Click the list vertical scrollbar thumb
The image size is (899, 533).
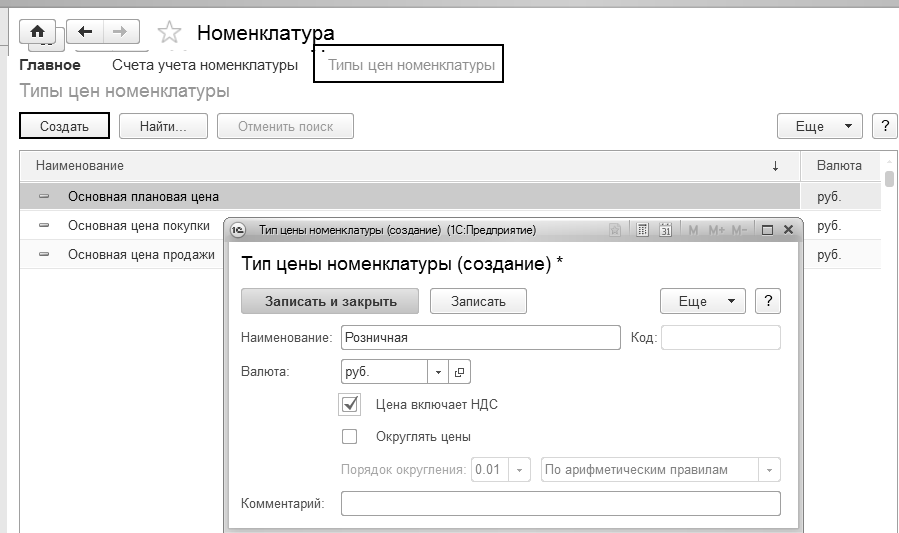[889, 179]
